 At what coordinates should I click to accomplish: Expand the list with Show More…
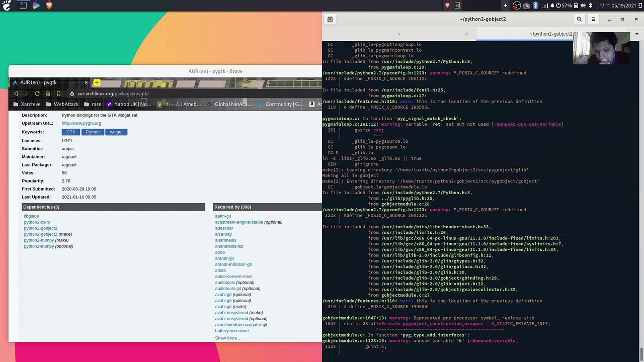tap(228, 338)
